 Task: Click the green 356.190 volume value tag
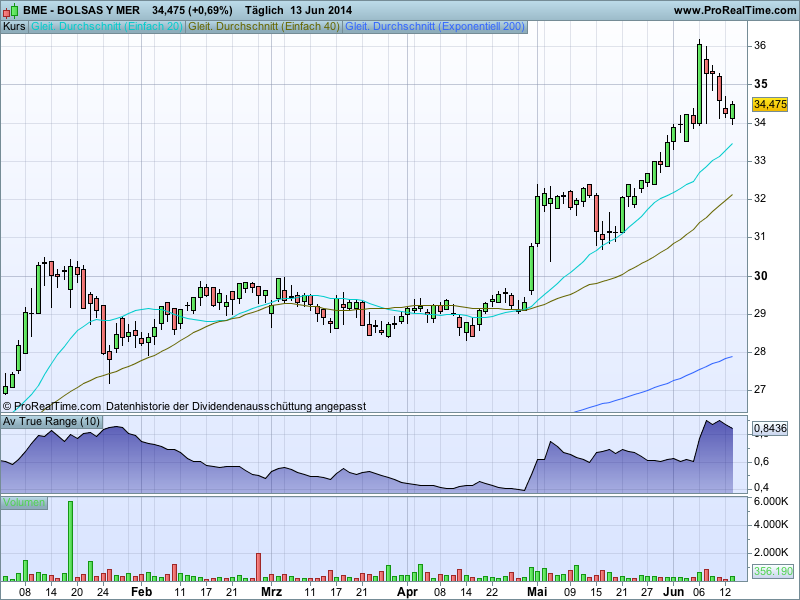[772, 571]
